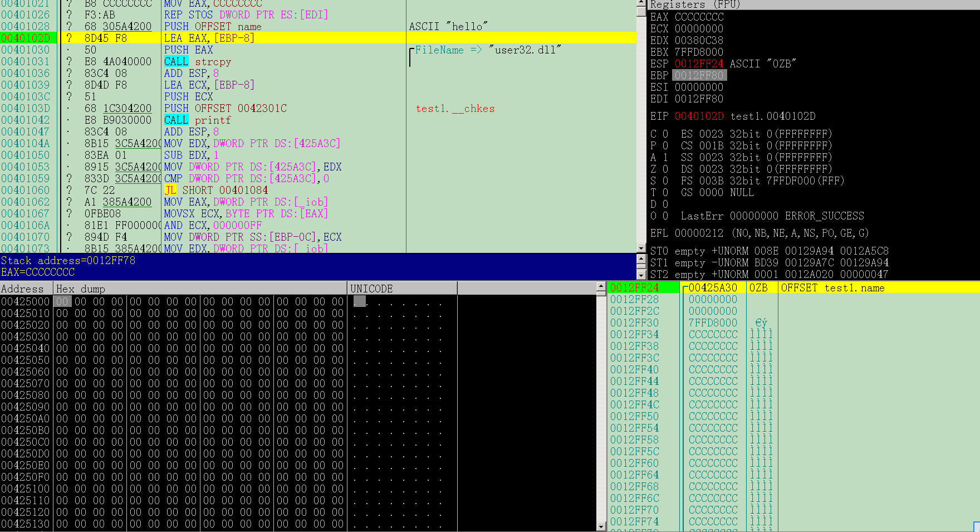This screenshot has height=532, width=980.
Task: Select the JL SHORT 00401084 instruction
Action: click(216, 190)
